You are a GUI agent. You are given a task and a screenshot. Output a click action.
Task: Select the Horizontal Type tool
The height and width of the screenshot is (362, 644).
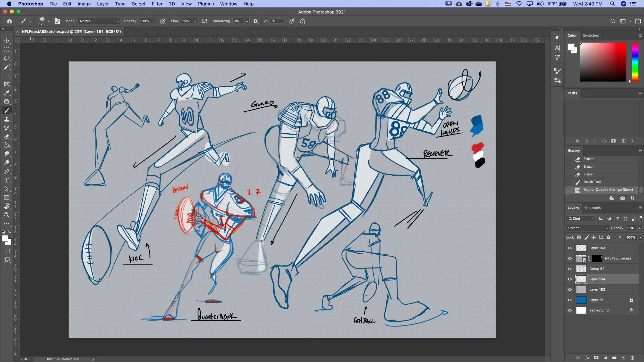[7, 180]
